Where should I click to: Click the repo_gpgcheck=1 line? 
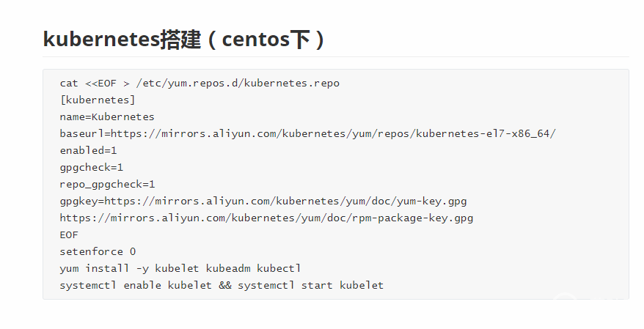pyautogui.click(x=108, y=184)
